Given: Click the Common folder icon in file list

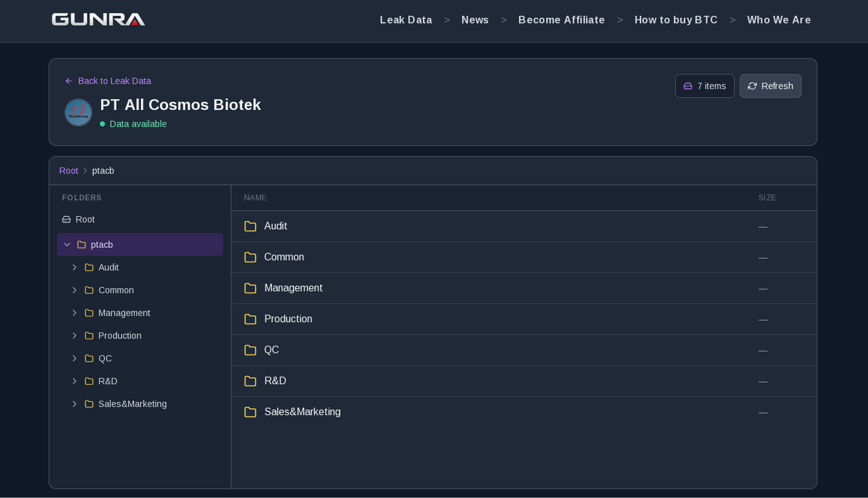Looking at the screenshot, I should 250,257.
